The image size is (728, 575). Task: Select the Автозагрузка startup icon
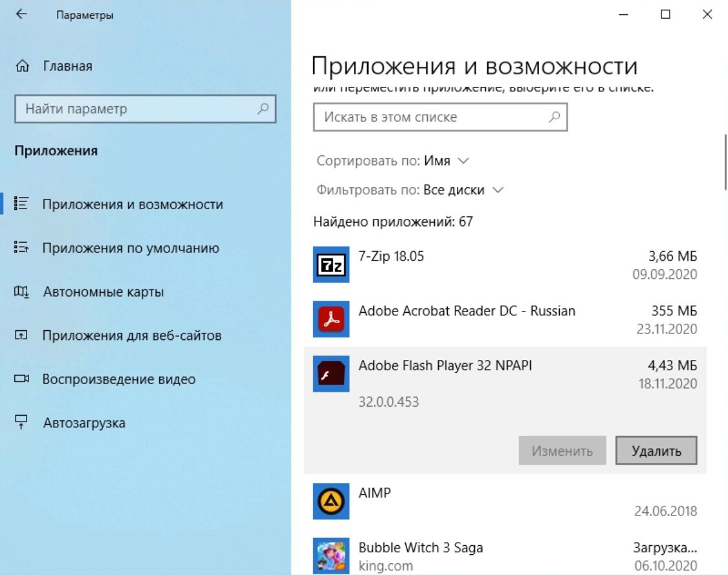21,422
